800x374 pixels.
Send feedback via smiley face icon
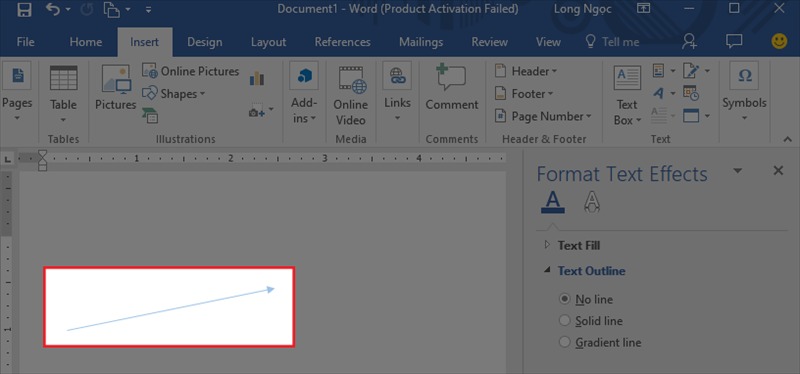pos(779,41)
